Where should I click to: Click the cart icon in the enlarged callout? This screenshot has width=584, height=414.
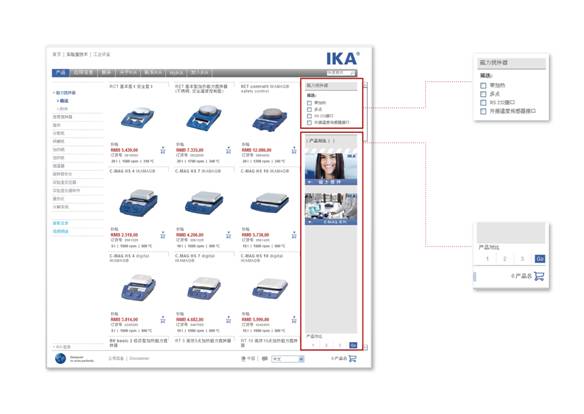(x=539, y=276)
